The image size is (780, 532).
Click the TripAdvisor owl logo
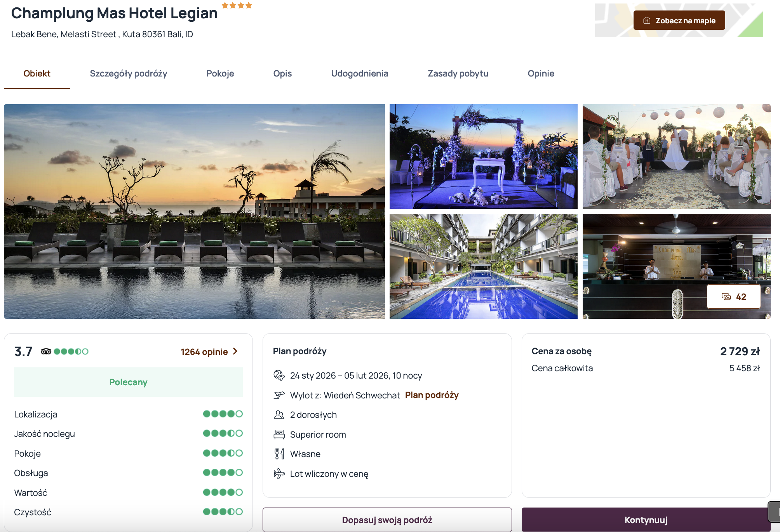[46, 351]
